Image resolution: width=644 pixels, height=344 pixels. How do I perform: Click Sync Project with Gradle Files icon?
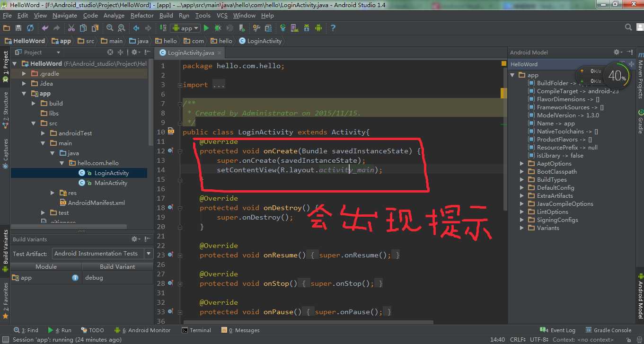(283, 28)
